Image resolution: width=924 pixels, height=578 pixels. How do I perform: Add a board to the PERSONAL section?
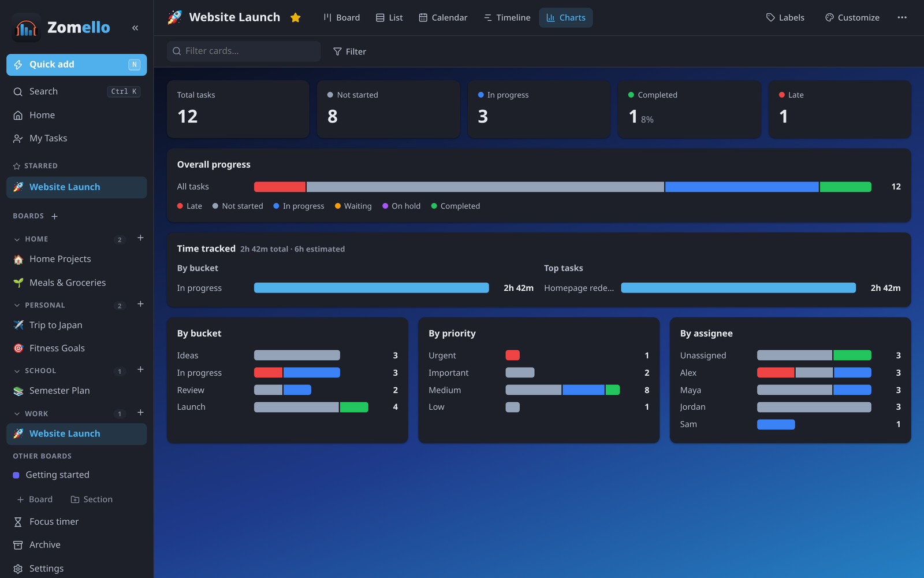pyautogui.click(x=140, y=304)
